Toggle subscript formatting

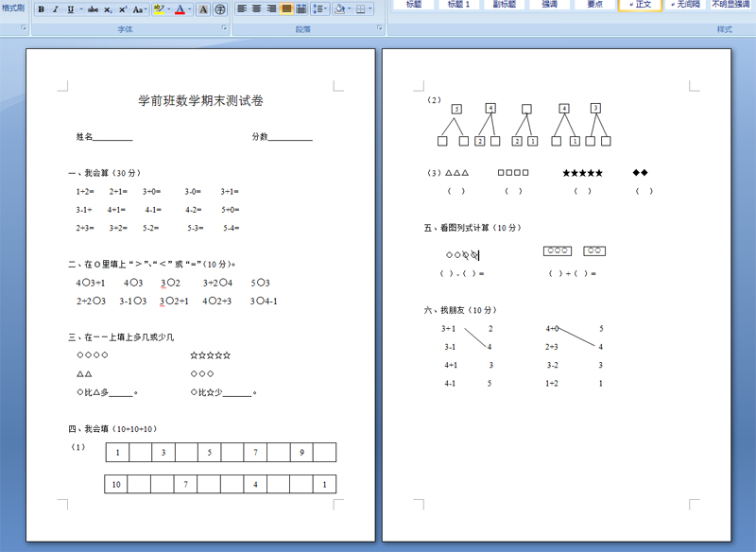[109, 9]
